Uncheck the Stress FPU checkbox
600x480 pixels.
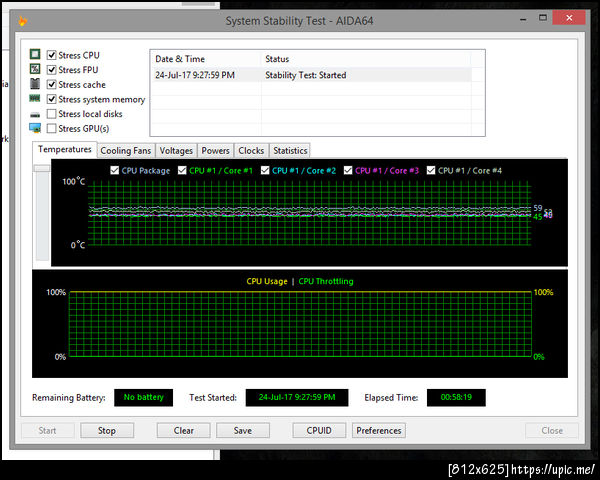pyautogui.click(x=52, y=70)
